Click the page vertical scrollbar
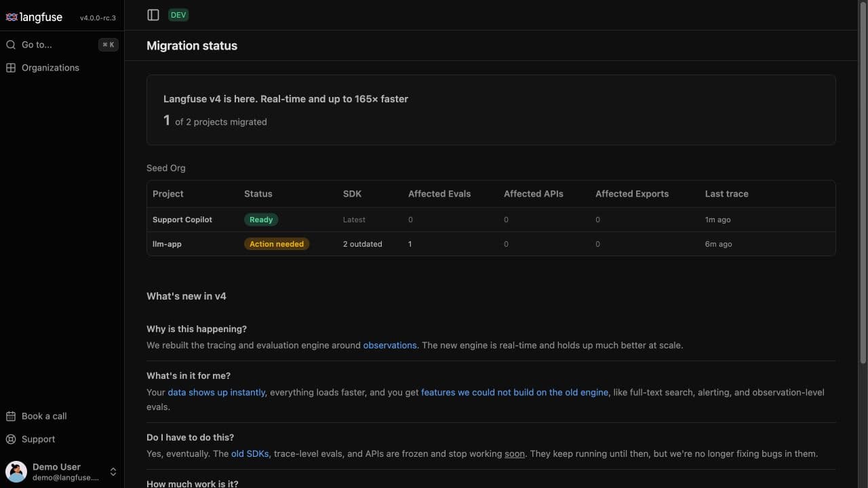868x488 pixels. (x=863, y=183)
